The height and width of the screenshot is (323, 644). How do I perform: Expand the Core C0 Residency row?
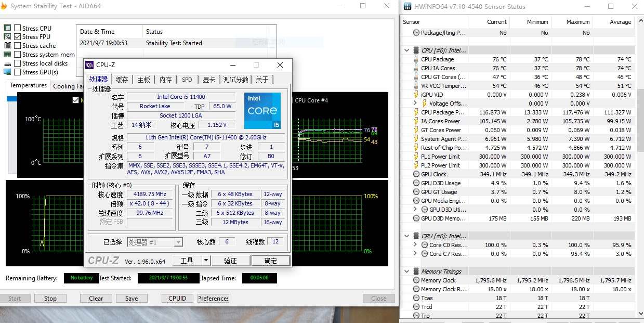415,245
